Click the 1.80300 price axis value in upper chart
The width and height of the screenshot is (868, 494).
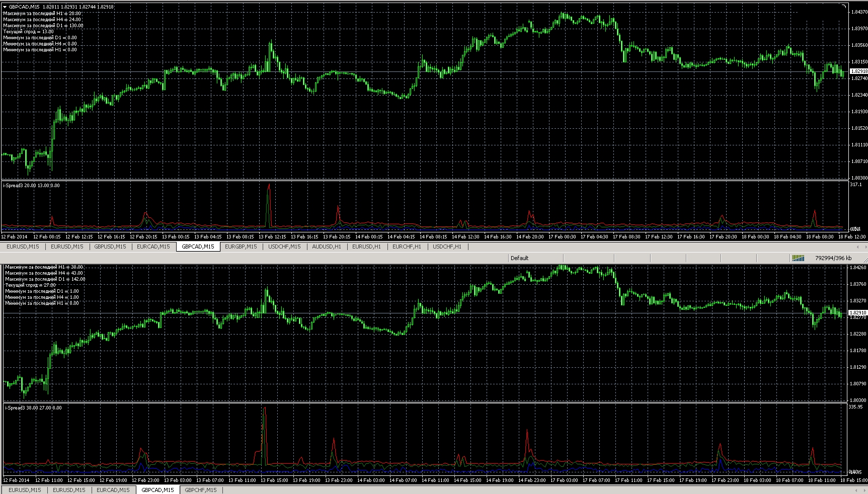pos(858,178)
